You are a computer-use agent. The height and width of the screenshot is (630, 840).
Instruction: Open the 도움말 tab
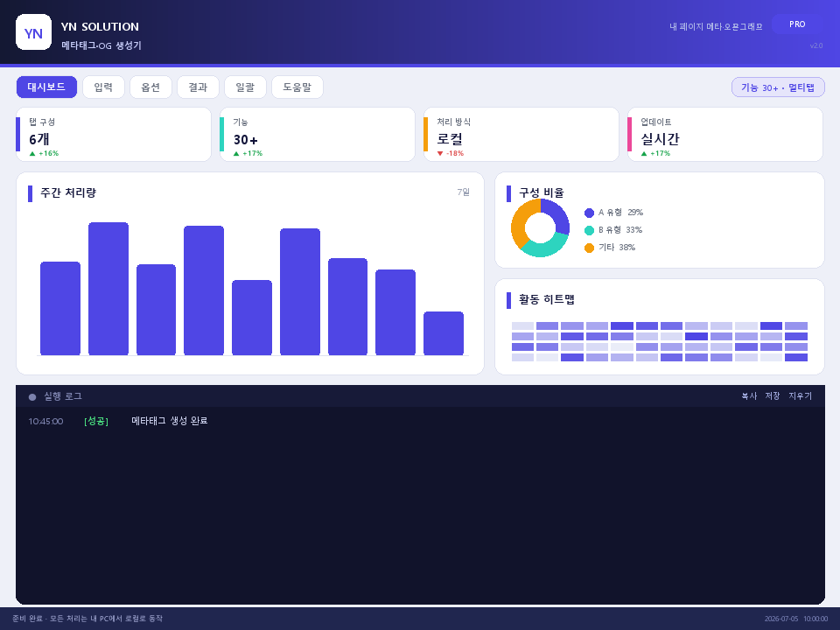[x=297, y=87]
